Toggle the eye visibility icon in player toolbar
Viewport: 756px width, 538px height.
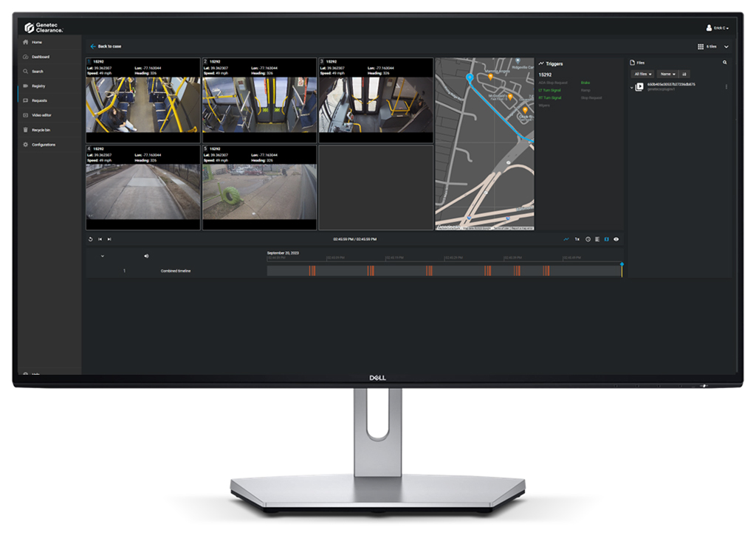(616, 239)
